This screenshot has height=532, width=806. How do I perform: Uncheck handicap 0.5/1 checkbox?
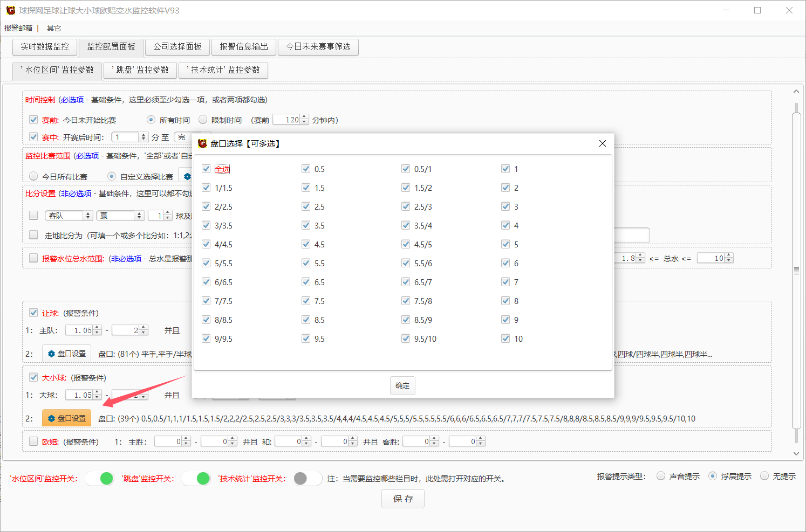(x=406, y=169)
